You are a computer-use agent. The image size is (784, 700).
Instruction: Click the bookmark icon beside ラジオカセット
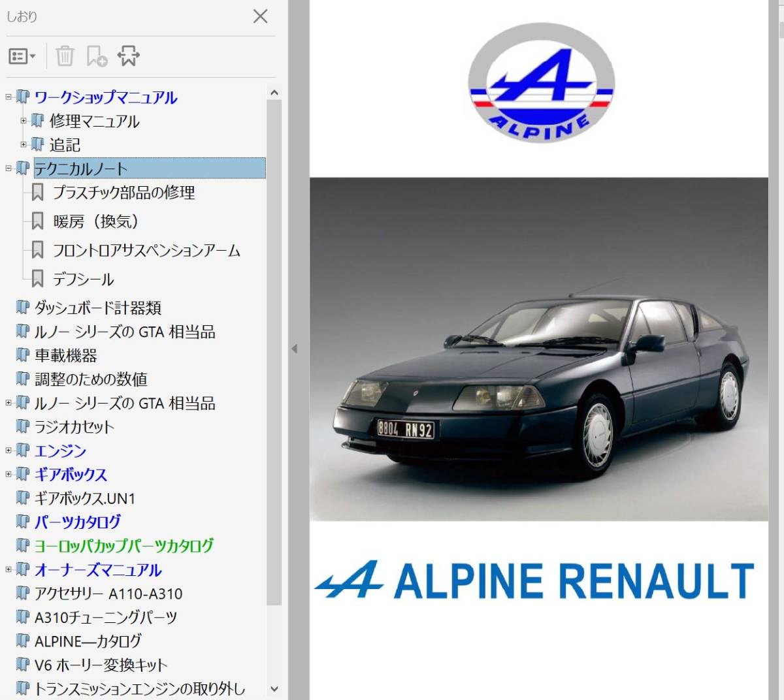point(22,427)
